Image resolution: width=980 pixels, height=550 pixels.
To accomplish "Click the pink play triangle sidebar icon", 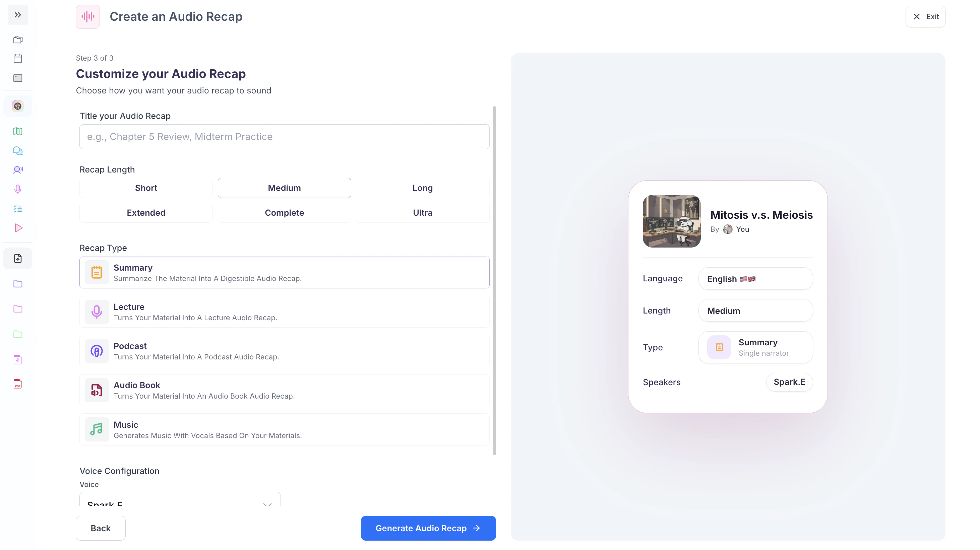I will [18, 228].
